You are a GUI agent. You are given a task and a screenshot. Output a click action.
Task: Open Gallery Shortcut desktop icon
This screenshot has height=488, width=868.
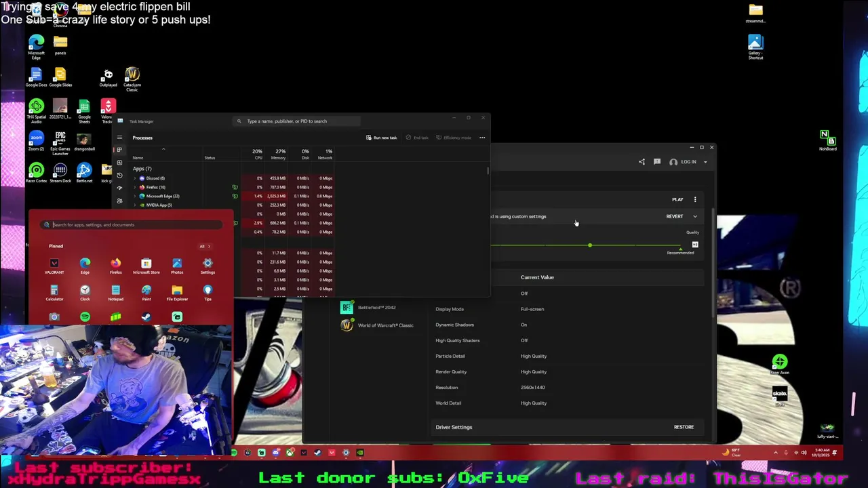pyautogui.click(x=755, y=46)
